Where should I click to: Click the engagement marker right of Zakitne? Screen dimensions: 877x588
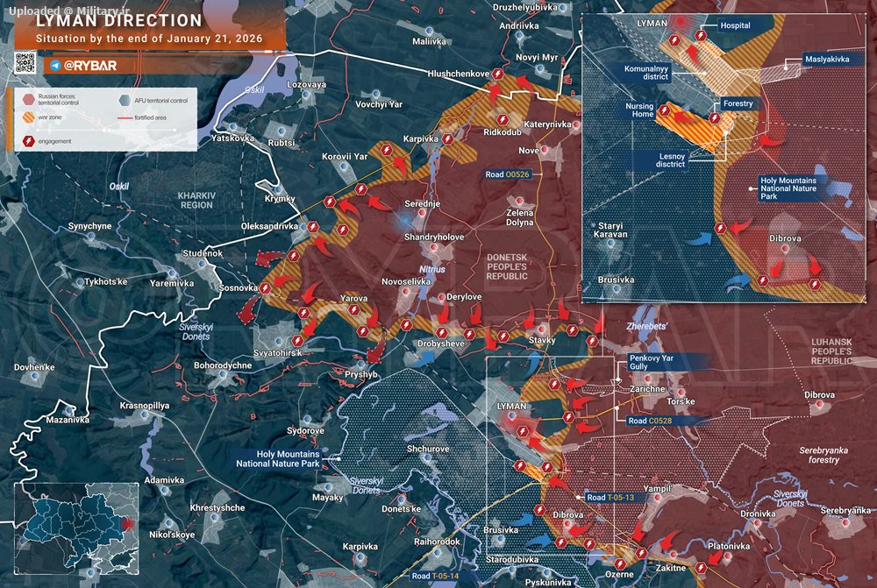point(701,568)
